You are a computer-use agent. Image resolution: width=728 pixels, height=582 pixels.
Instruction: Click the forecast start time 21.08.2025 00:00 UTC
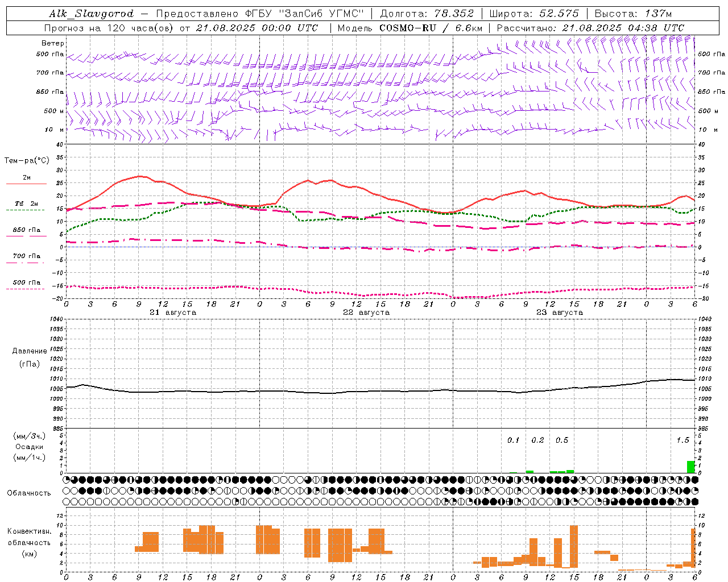click(x=257, y=28)
